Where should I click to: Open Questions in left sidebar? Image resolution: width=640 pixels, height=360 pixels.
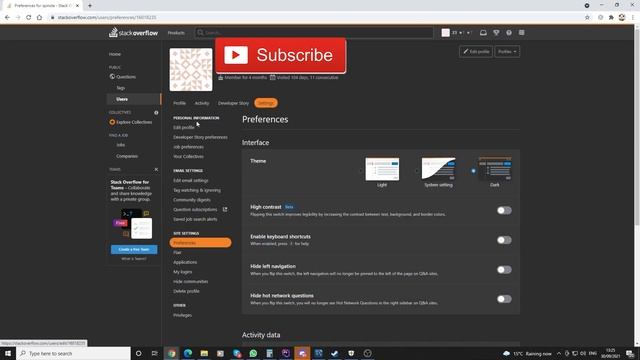[x=126, y=77]
